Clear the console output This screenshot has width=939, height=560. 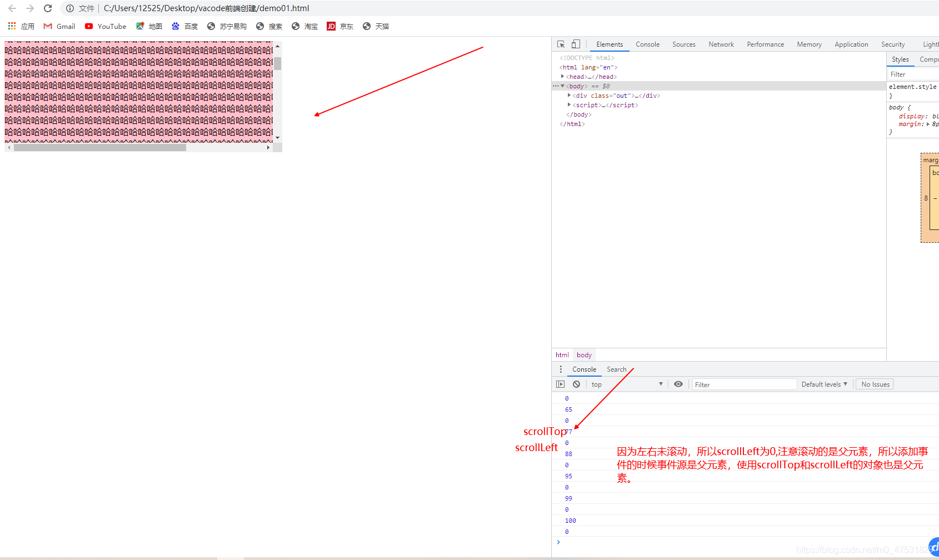577,384
